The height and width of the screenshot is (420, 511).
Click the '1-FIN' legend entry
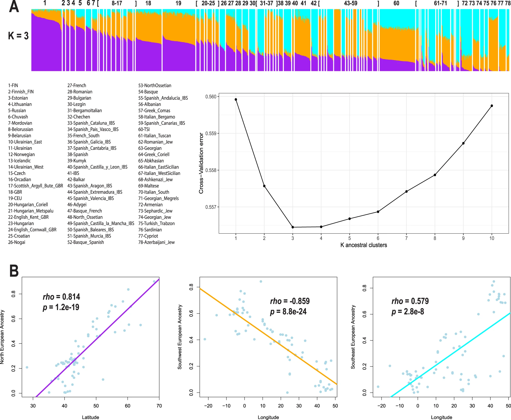point(13,85)
